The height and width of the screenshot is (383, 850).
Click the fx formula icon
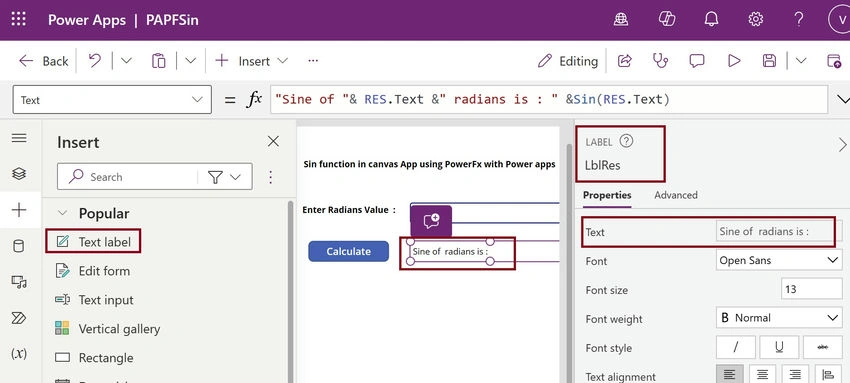(x=254, y=99)
